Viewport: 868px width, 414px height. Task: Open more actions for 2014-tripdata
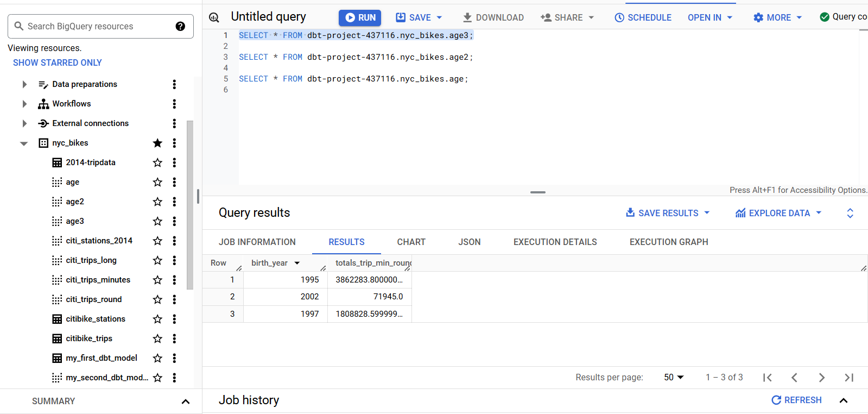[174, 162]
